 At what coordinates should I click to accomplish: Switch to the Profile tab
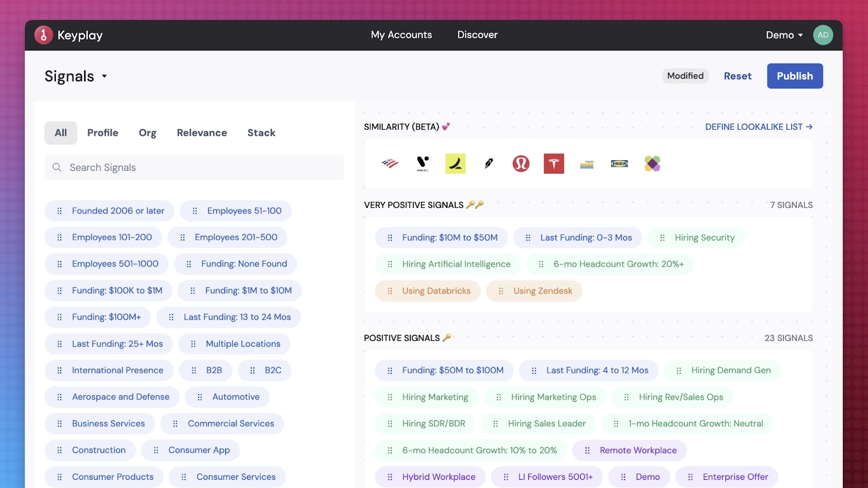tap(103, 132)
